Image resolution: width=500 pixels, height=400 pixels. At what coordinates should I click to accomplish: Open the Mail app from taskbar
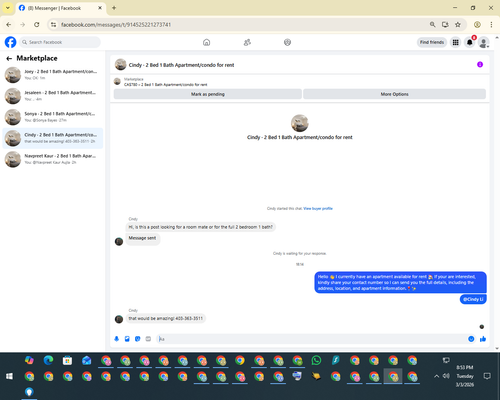87,360
